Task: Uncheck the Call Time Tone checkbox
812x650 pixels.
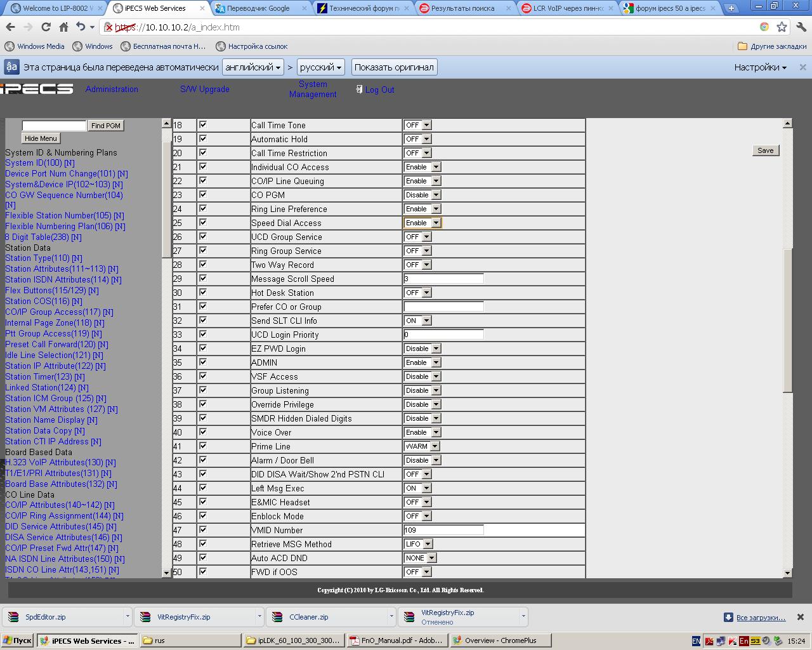Action: coord(203,125)
